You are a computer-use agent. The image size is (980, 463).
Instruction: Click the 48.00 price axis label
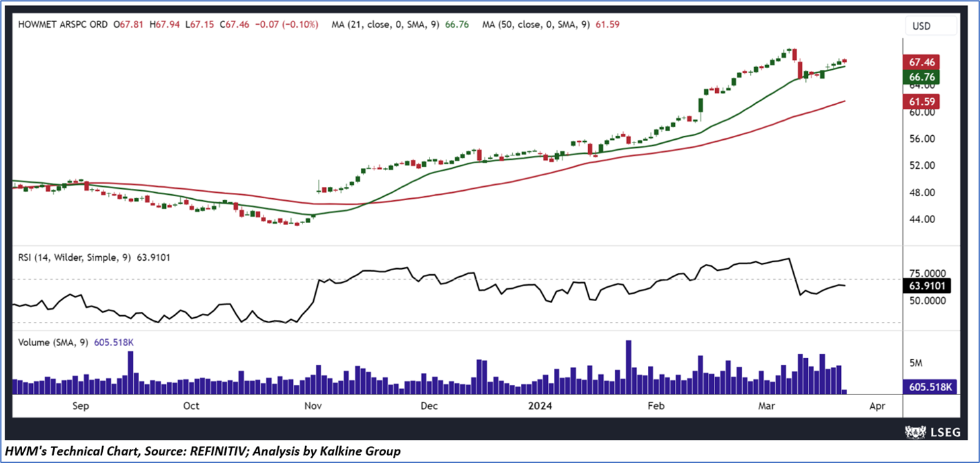coord(921,193)
